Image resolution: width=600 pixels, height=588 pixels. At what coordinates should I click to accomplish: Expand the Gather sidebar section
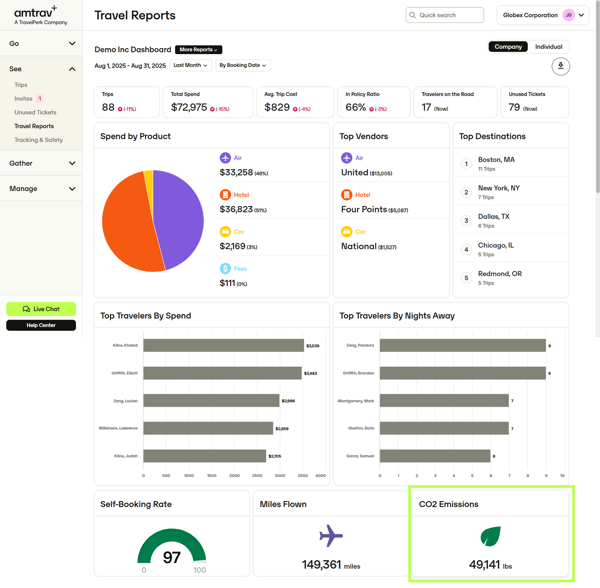pos(42,163)
